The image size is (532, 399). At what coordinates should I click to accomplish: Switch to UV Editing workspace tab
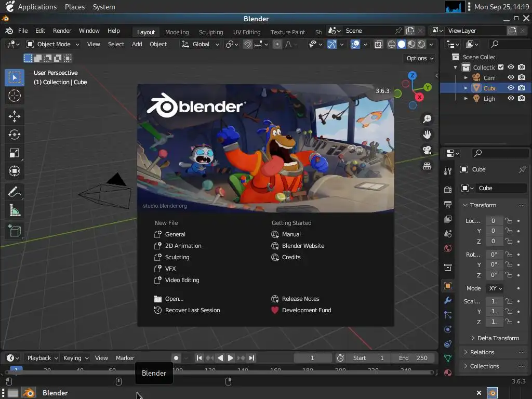tap(247, 32)
